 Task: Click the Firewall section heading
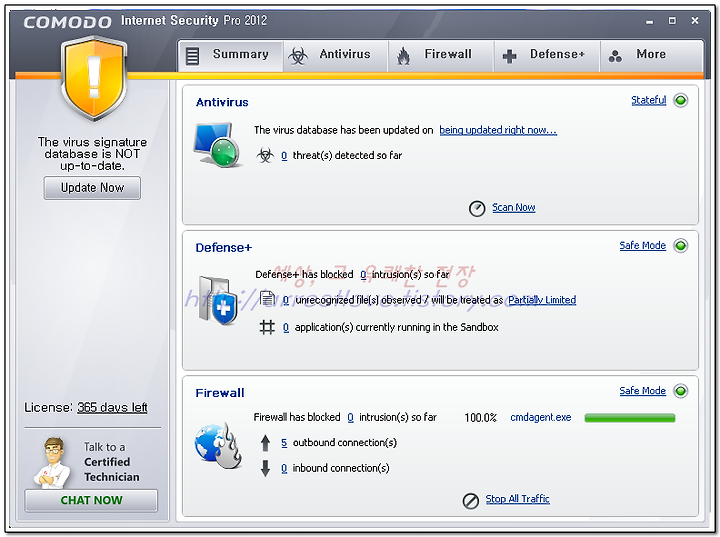(x=219, y=393)
